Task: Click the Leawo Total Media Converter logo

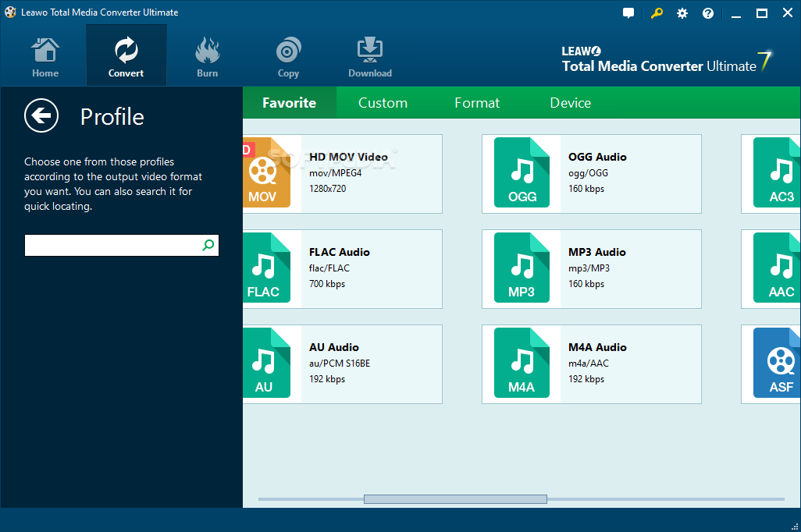Action: point(667,60)
